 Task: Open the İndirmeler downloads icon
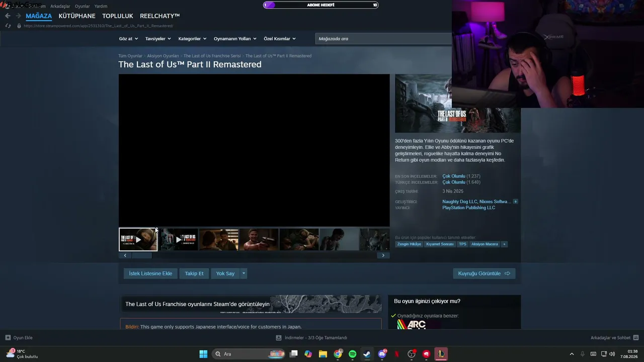pos(279,338)
